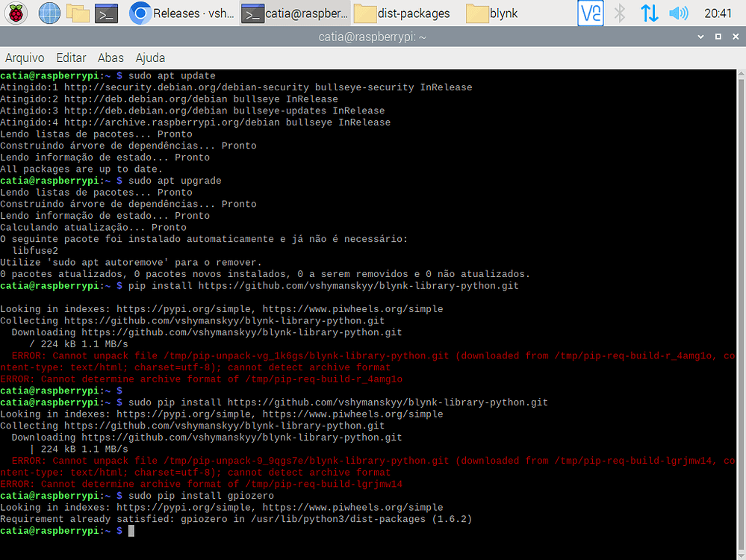Image resolution: width=746 pixels, height=560 pixels.
Task: Click the volume speaker icon
Action: 678,13
